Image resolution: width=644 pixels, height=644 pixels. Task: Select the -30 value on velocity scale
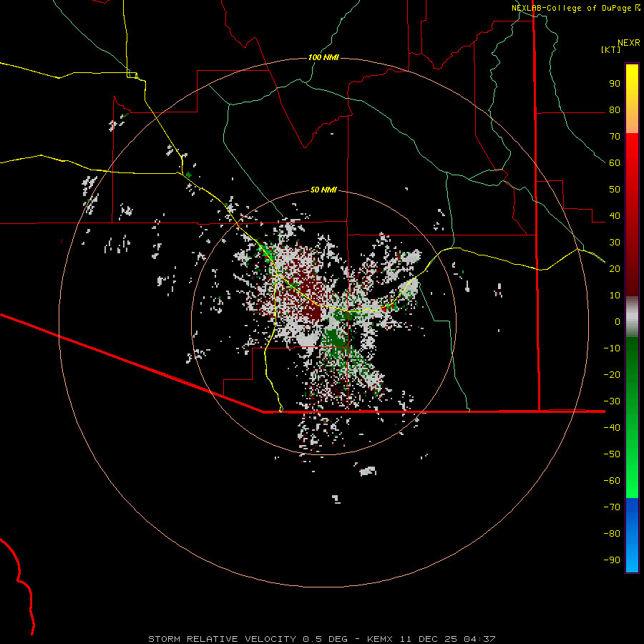point(612,401)
